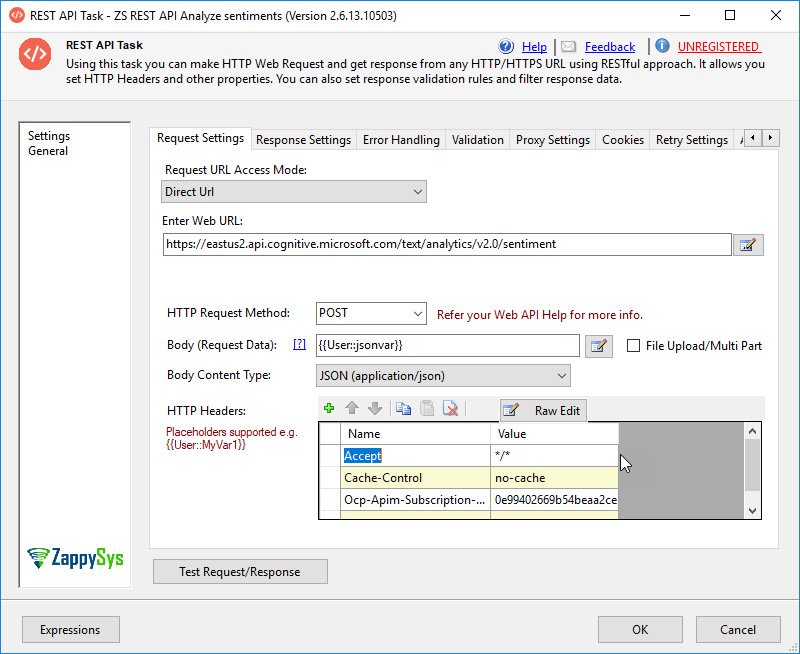Open URL editor icon beside Web URL
The width and height of the screenshot is (800, 654).
(x=748, y=245)
